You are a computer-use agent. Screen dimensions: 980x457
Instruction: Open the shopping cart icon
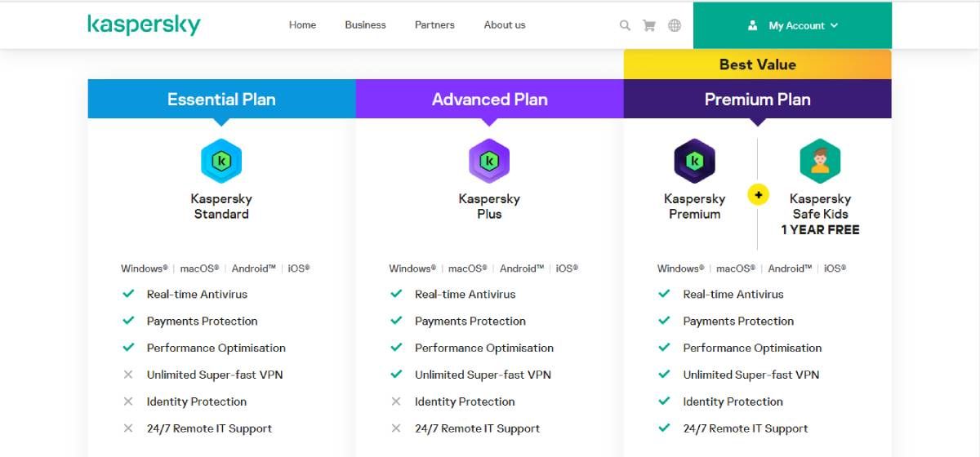tap(649, 25)
